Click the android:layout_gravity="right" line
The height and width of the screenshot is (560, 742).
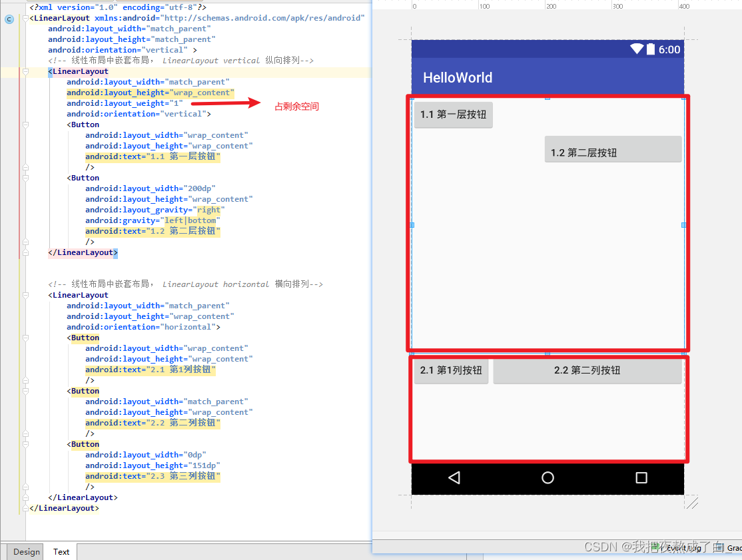[x=155, y=210]
